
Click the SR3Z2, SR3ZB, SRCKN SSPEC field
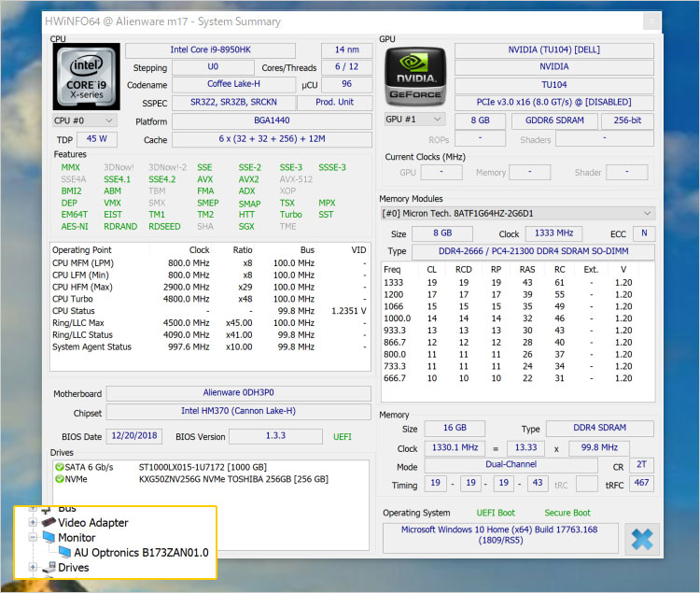tap(233, 102)
